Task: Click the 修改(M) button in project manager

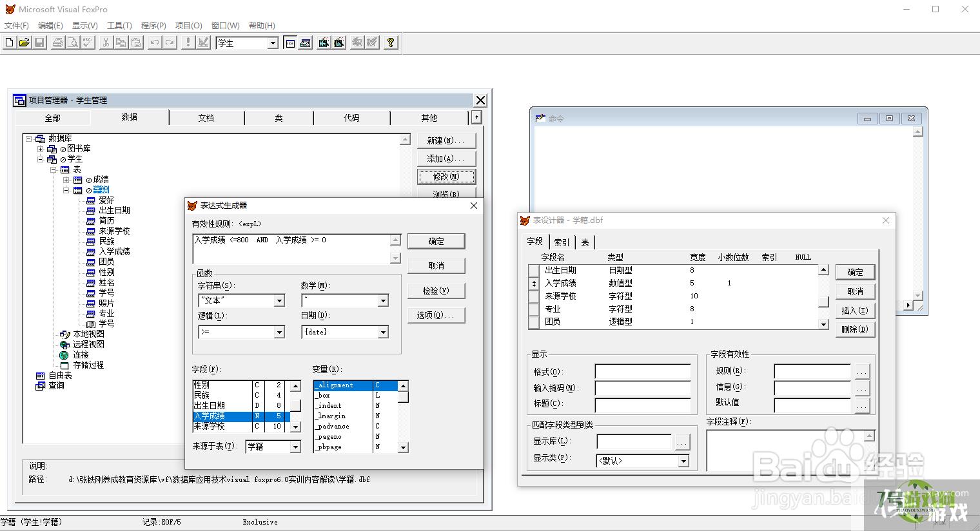Action: point(446,177)
